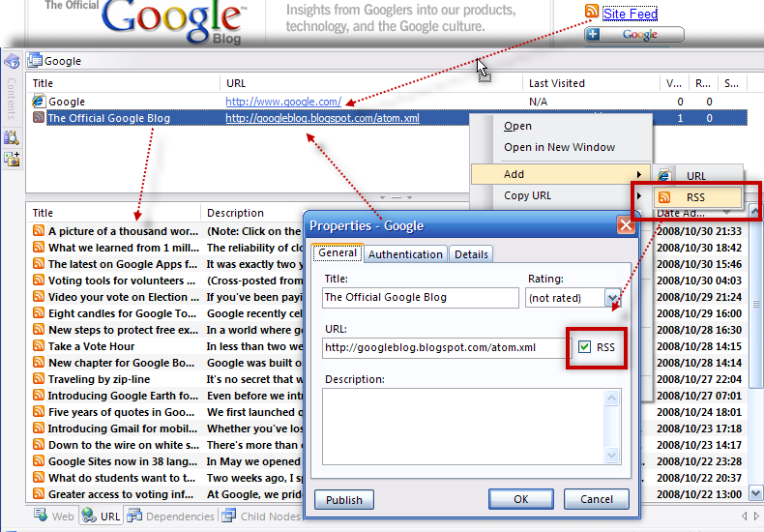Image resolution: width=764 pixels, height=532 pixels.
Task: Click feed icon for New chapter for Google Bo
Action: pos(39,362)
